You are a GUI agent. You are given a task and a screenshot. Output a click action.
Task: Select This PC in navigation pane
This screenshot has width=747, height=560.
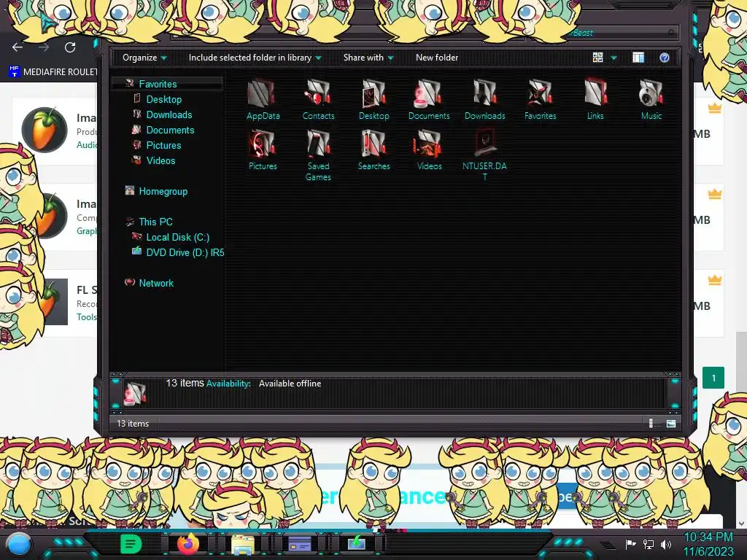coord(155,222)
